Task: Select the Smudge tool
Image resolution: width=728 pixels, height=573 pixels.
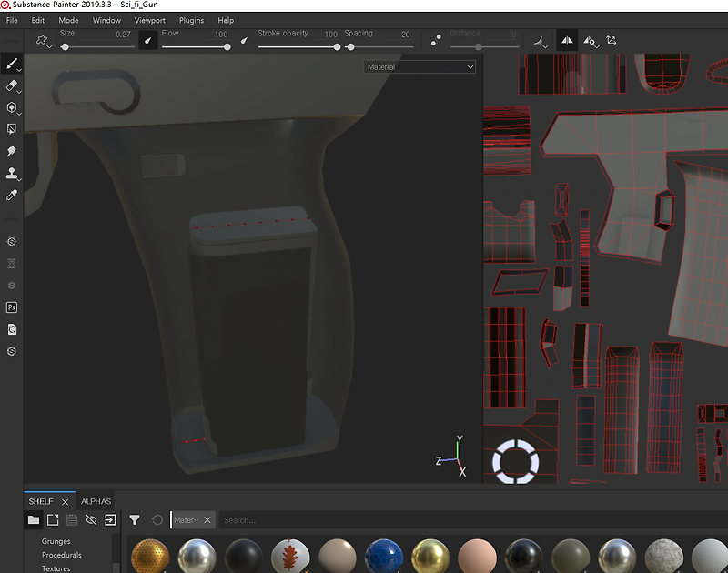Action: tap(12, 151)
